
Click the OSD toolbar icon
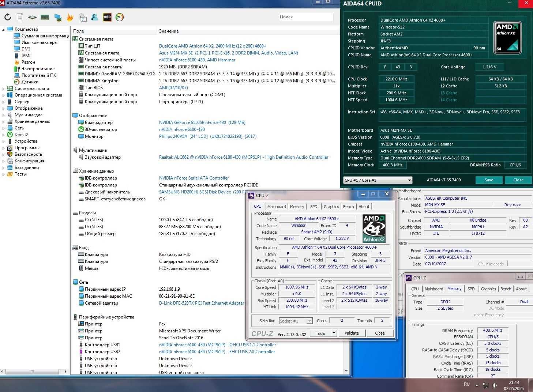[x=107, y=17]
